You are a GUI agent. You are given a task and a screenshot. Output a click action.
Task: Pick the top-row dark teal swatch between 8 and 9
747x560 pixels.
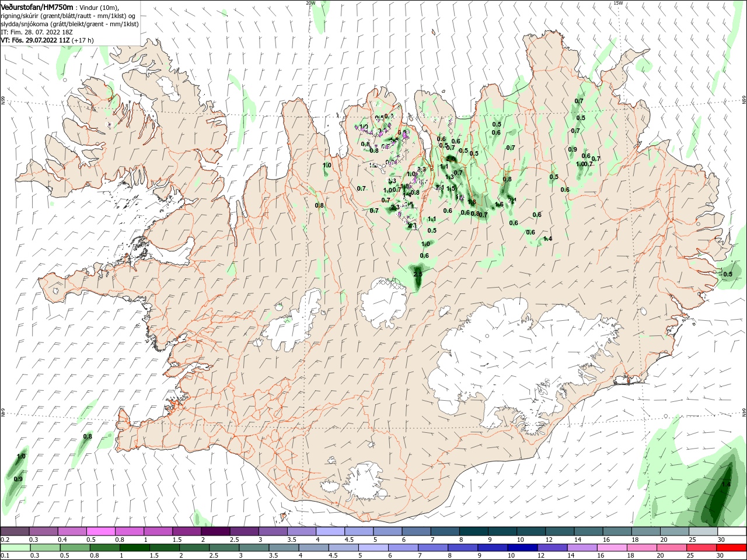coord(473,531)
